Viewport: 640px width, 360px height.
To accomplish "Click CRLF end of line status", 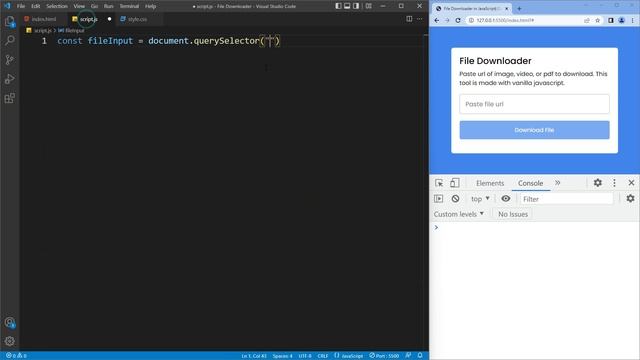I will [323, 356].
